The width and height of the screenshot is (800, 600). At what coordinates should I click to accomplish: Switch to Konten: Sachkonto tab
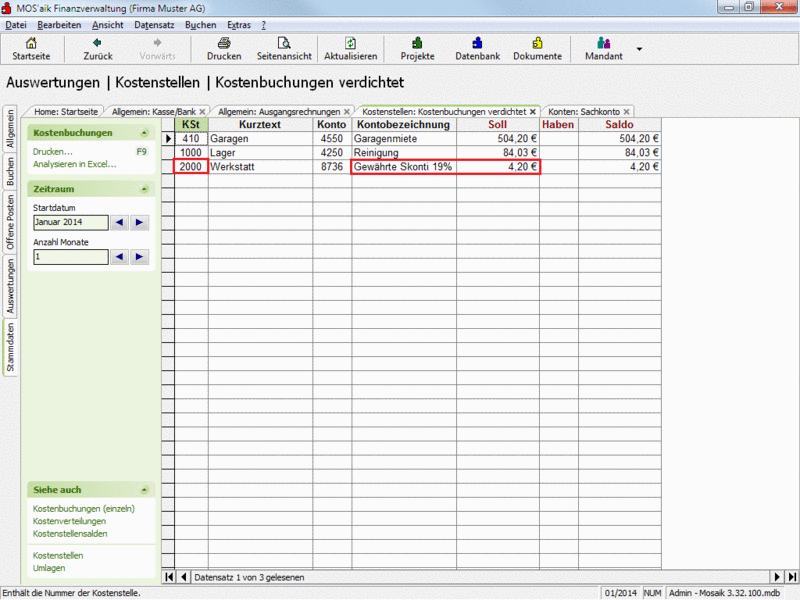pyautogui.click(x=584, y=112)
